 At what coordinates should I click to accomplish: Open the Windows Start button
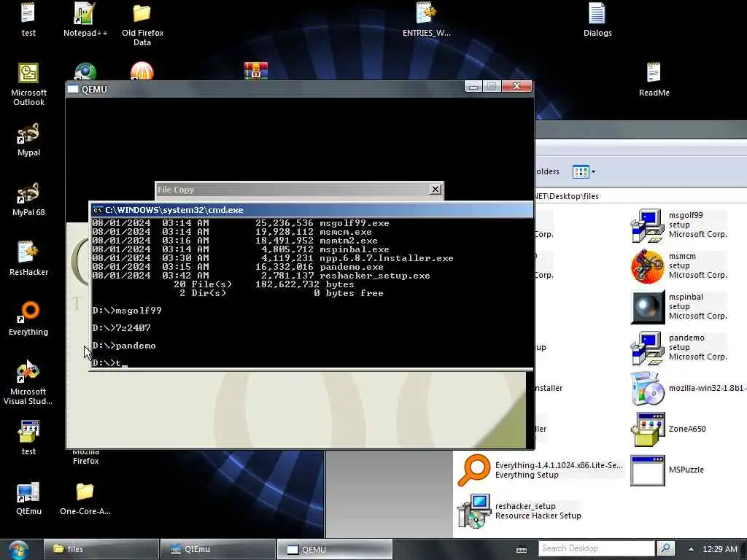[18, 550]
